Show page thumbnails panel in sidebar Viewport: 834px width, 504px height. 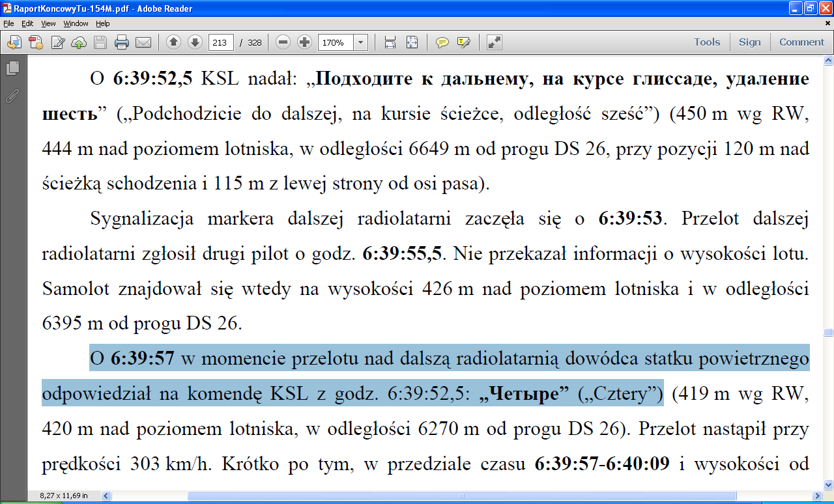coord(12,68)
